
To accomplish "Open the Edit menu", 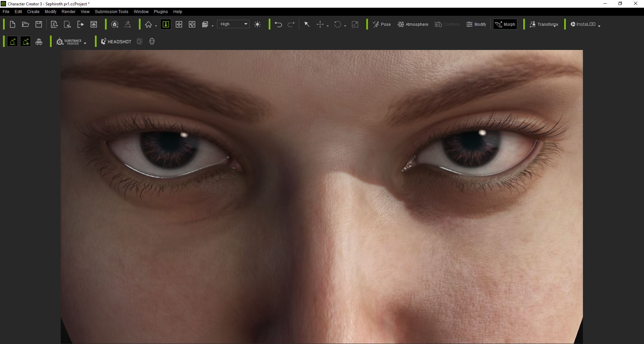I will click(18, 11).
